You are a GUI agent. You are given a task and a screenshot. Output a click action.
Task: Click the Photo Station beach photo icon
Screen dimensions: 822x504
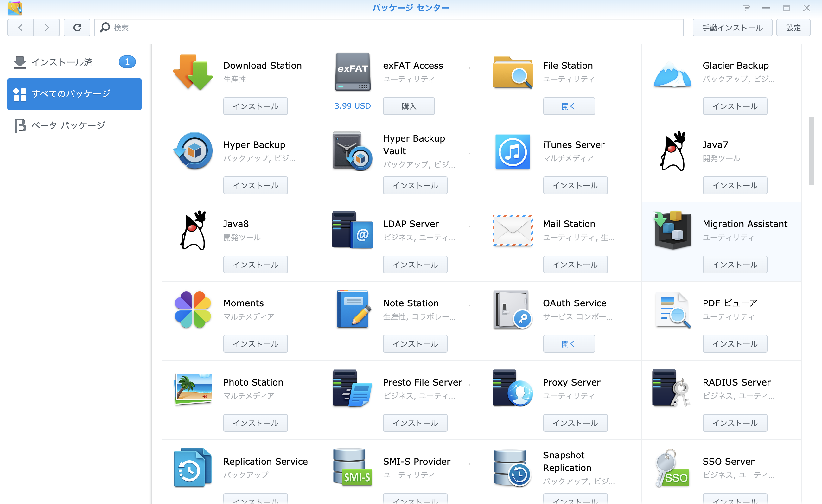pyautogui.click(x=193, y=389)
